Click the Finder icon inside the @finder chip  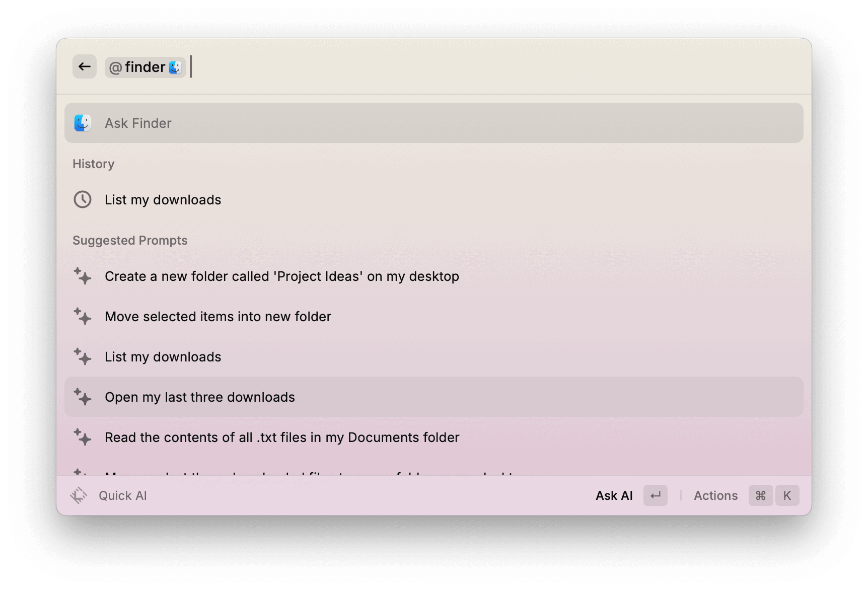[175, 67]
